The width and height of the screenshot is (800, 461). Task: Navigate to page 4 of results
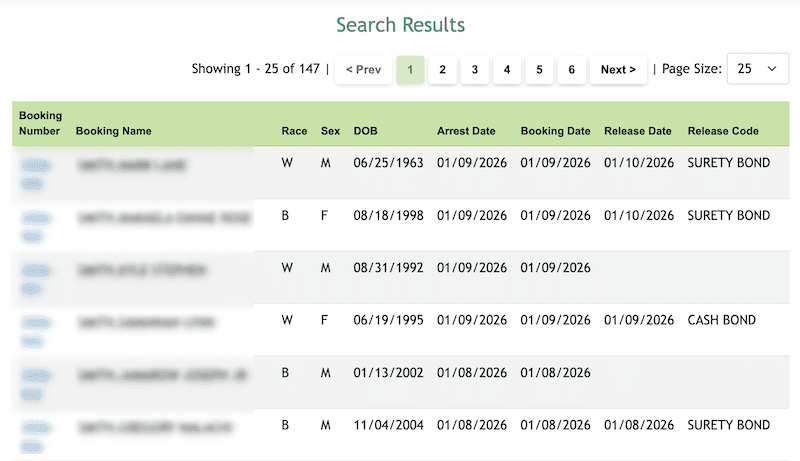pos(507,69)
